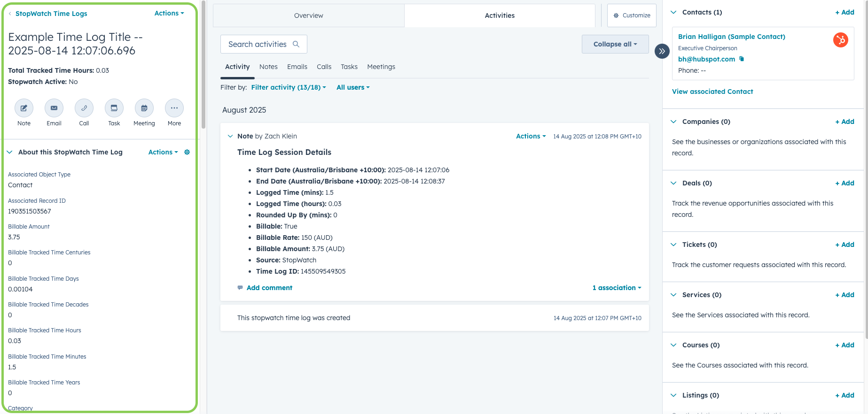
Task: Click + Add for Services
Action: coord(845,295)
